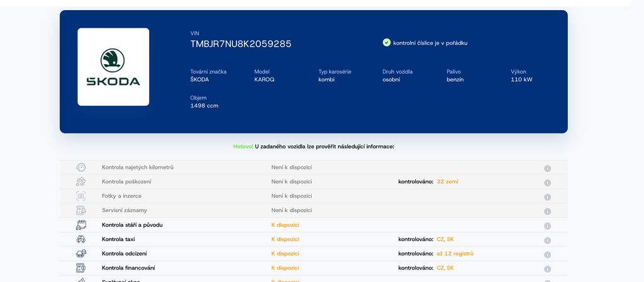Open info icon for Servisní záznamy row
This screenshot has width=644, height=282.
point(548,211)
